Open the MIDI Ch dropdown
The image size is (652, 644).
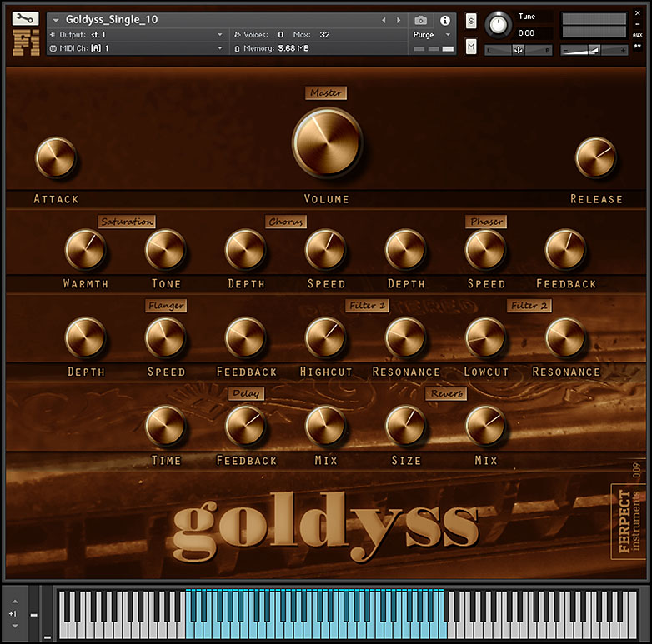click(137, 48)
